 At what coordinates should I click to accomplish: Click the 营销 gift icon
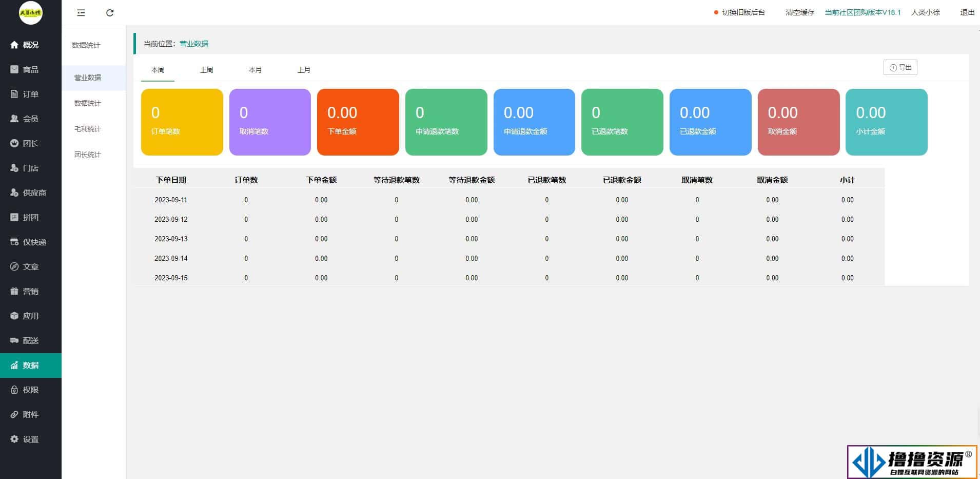coord(14,291)
